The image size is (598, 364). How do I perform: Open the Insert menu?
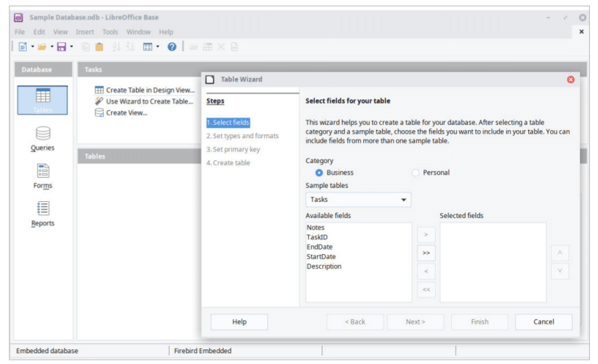[85, 32]
